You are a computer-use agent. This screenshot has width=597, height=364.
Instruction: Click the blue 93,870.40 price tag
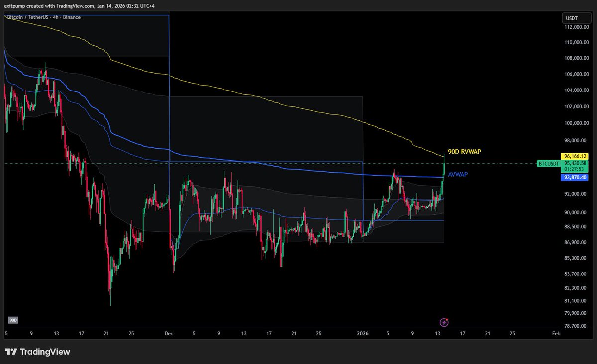click(574, 177)
